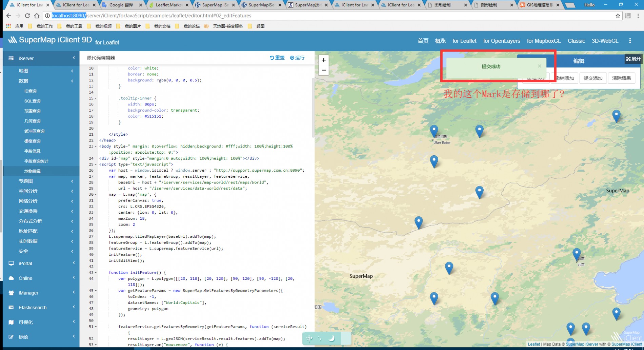This screenshot has width=644, height=350.
Task: Click the iServer section list icon
Action: (x=11, y=58)
